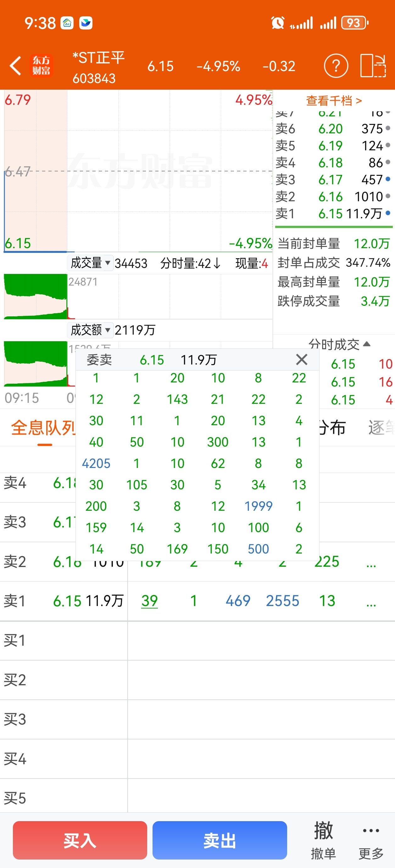Viewport: 395px width, 868px height.
Task: Tap the 东方财富 logo badge
Action: pyautogui.click(x=41, y=66)
